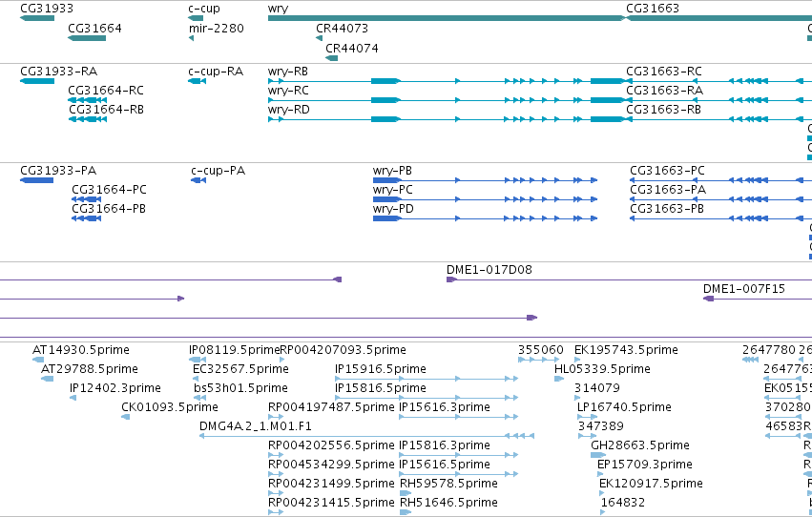Viewport: 812px width, 517px height.
Task: Select the wry-PB protein label
Action: [x=392, y=171]
